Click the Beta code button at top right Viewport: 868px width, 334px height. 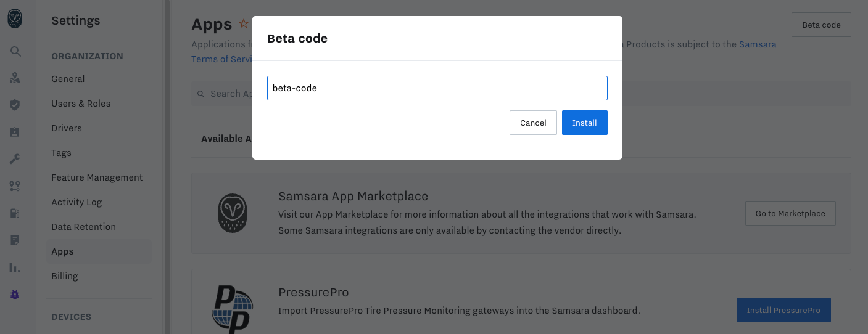(x=821, y=25)
